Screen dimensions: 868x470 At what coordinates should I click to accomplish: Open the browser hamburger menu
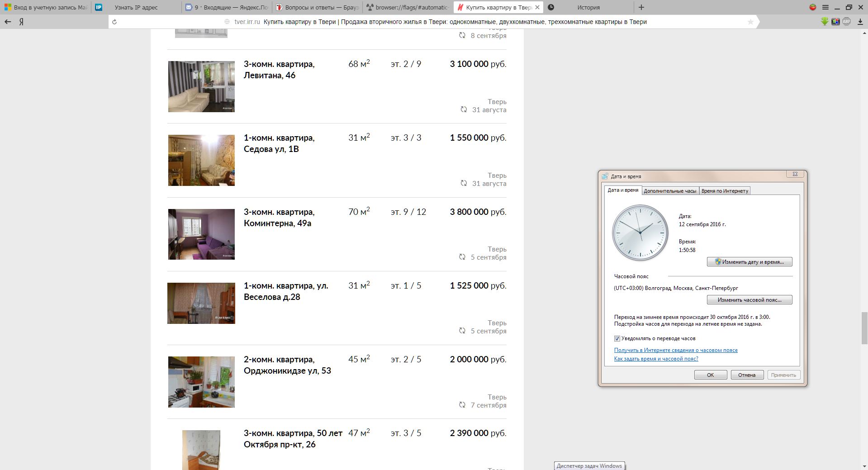(825, 7)
